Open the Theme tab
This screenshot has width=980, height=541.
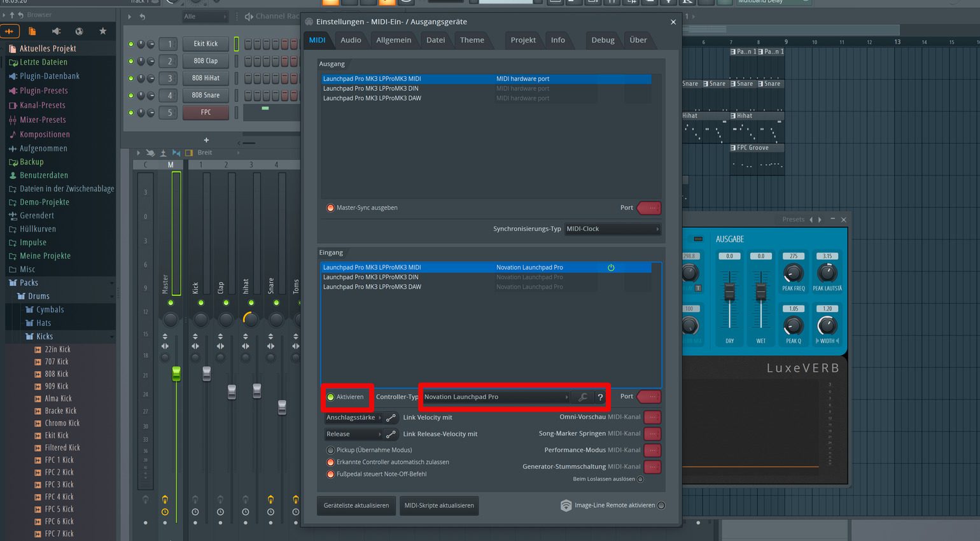pyautogui.click(x=472, y=39)
